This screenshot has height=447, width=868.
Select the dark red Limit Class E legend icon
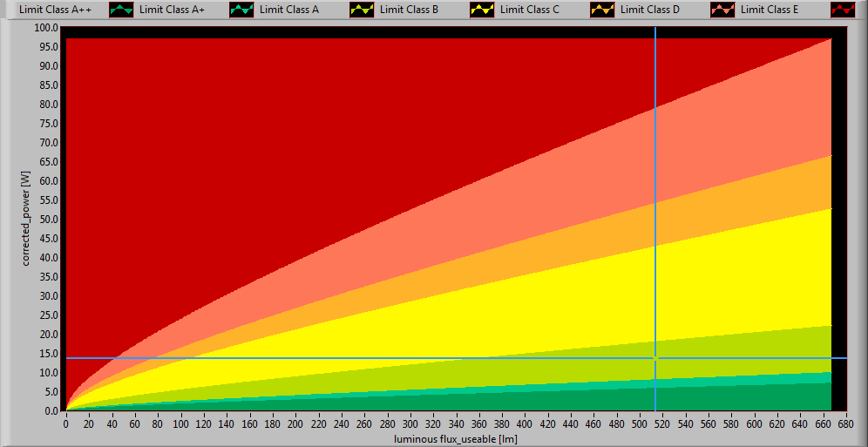coord(842,10)
